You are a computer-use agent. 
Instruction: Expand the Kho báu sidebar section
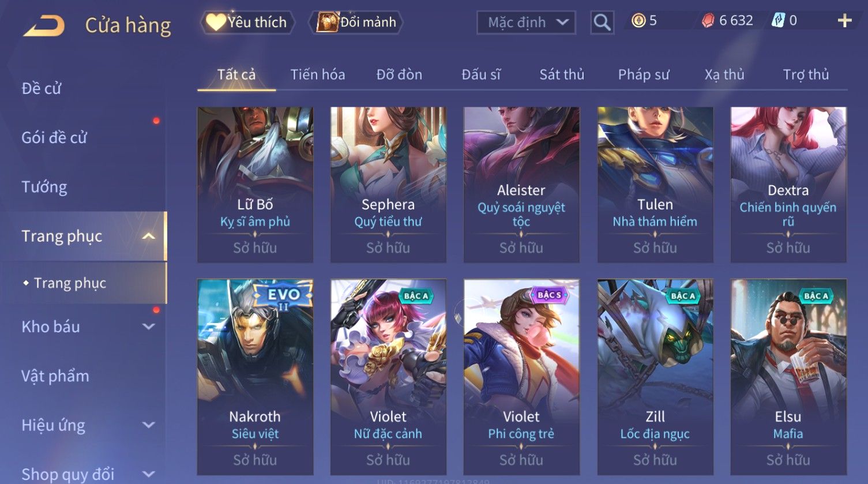[x=148, y=327]
